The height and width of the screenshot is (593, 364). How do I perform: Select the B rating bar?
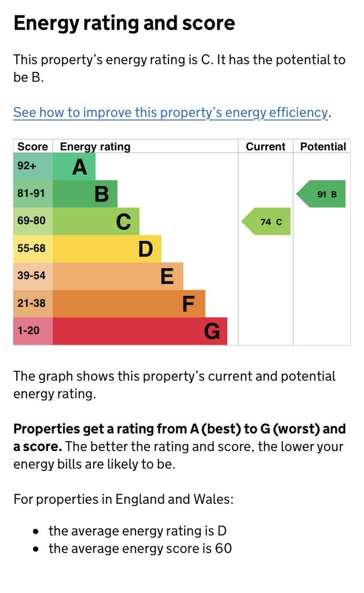85,193
